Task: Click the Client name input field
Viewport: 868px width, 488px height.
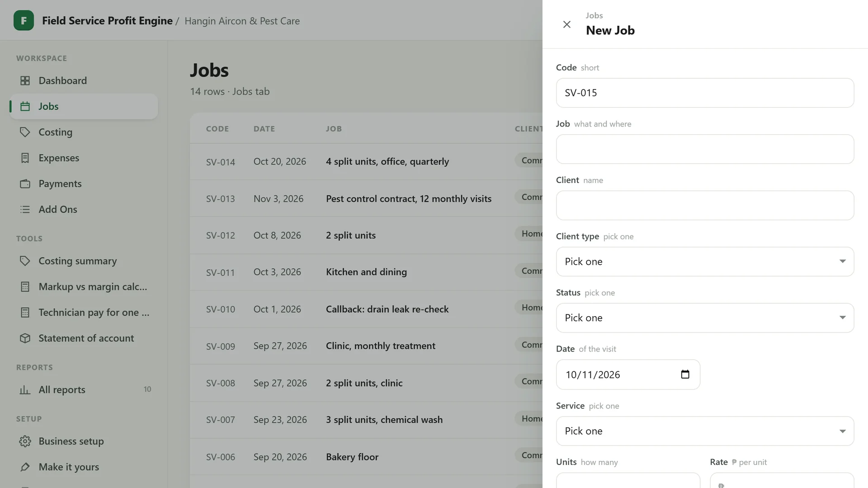Action: click(x=705, y=205)
